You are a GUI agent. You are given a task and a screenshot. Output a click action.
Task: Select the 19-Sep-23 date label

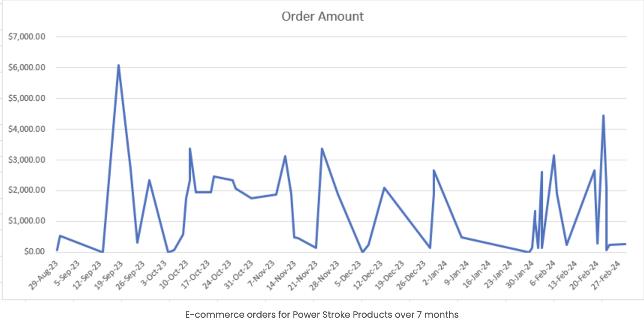point(108,275)
